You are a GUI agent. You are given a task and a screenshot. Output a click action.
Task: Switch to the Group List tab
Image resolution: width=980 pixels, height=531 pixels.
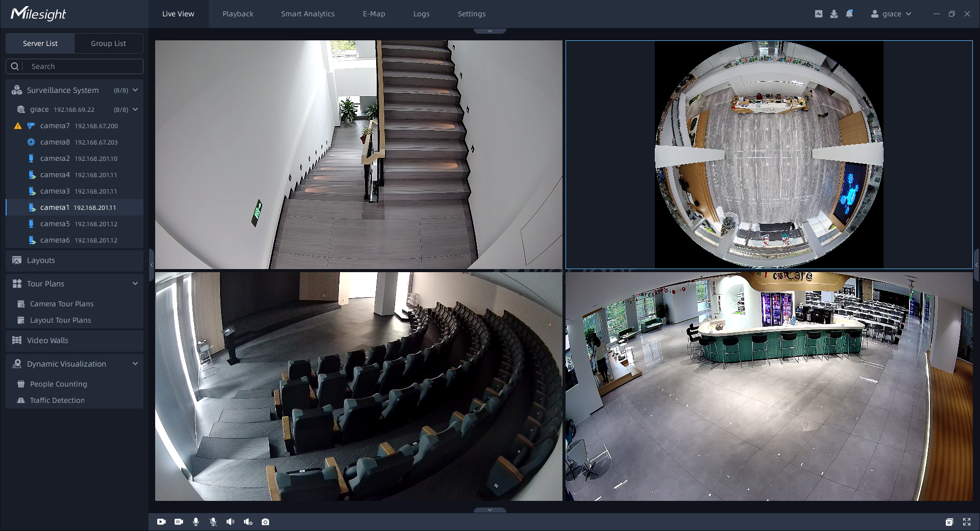click(108, 43)
